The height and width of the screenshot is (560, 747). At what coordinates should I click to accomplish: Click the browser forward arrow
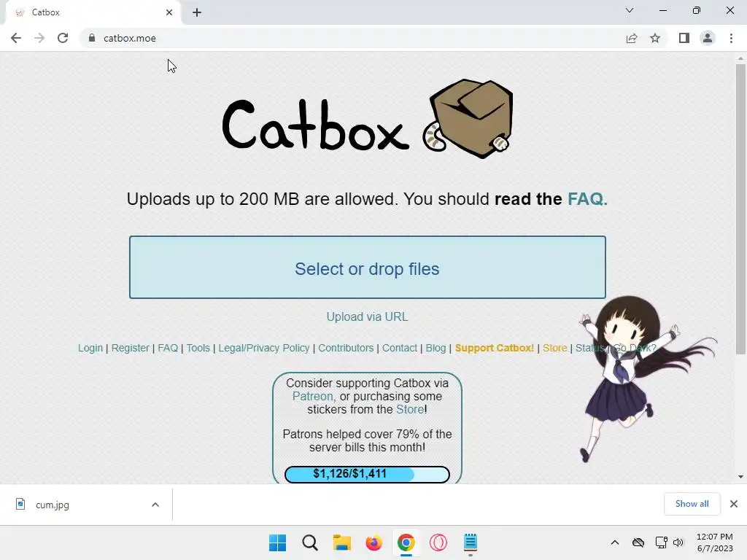39,38
